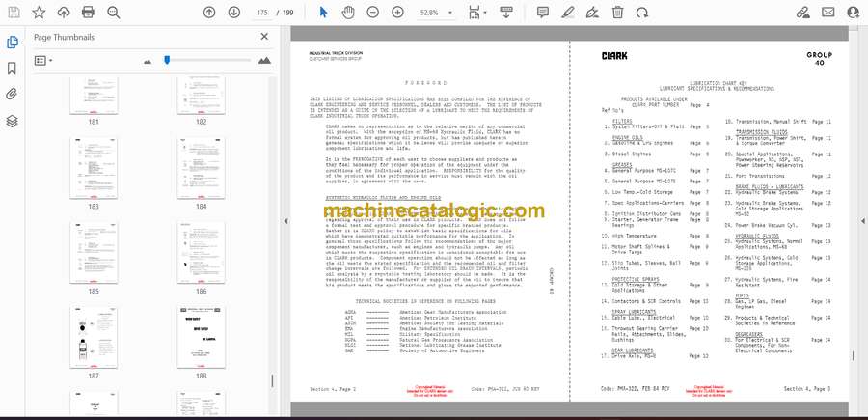
Task: Add a comment with speech bubble icon
Action: click(x=543, y=13)
